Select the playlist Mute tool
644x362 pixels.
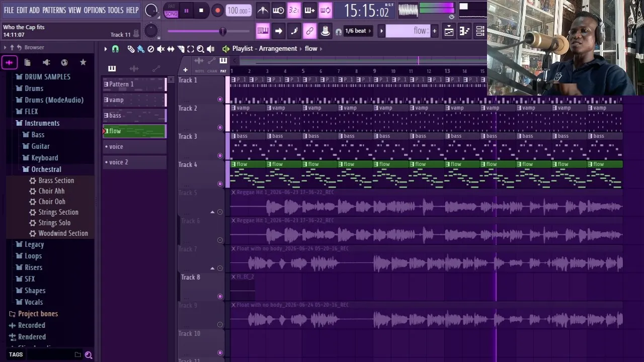click(x=161, y=49)
